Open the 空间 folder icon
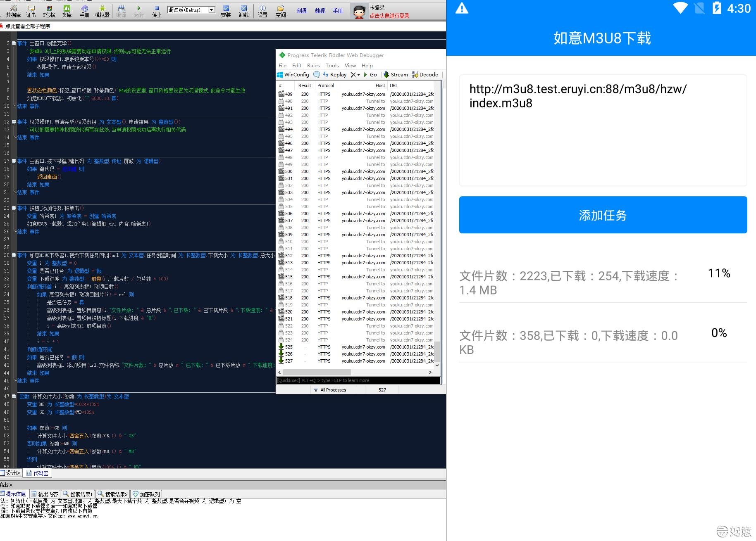This screenshot has height=541, width=756. pyautogui.click(x=281, y=11)
